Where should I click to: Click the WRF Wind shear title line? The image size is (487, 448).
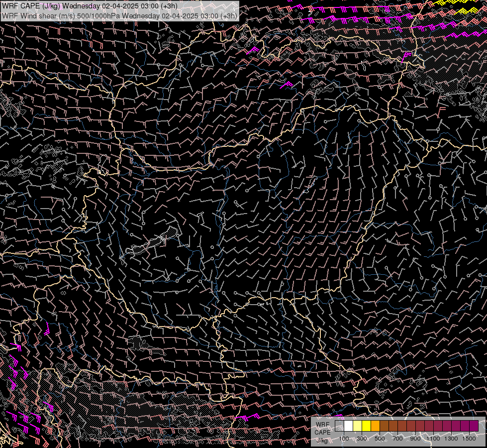pyautogui.click(x=119, y=15)
